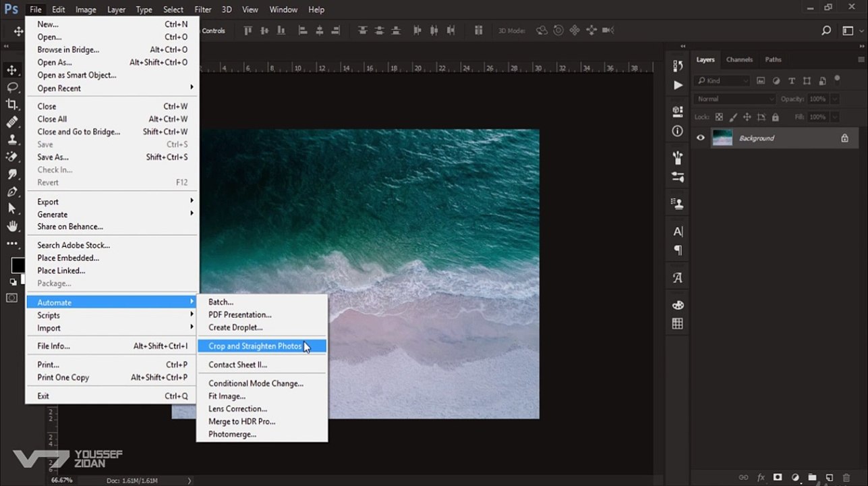Expand the Generate submenu

tap(113, 214)
